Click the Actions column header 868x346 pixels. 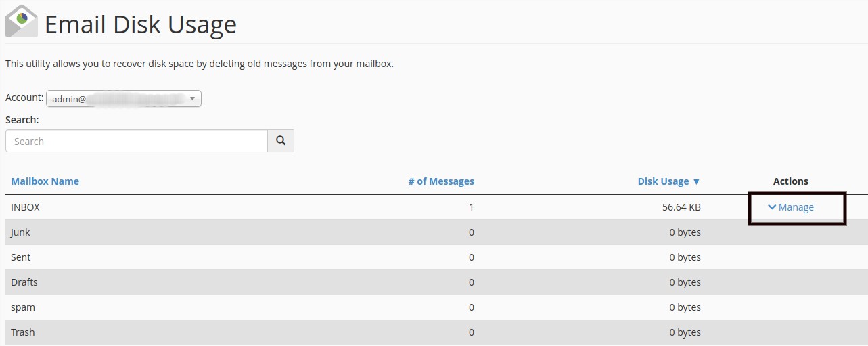coord(790,181)
